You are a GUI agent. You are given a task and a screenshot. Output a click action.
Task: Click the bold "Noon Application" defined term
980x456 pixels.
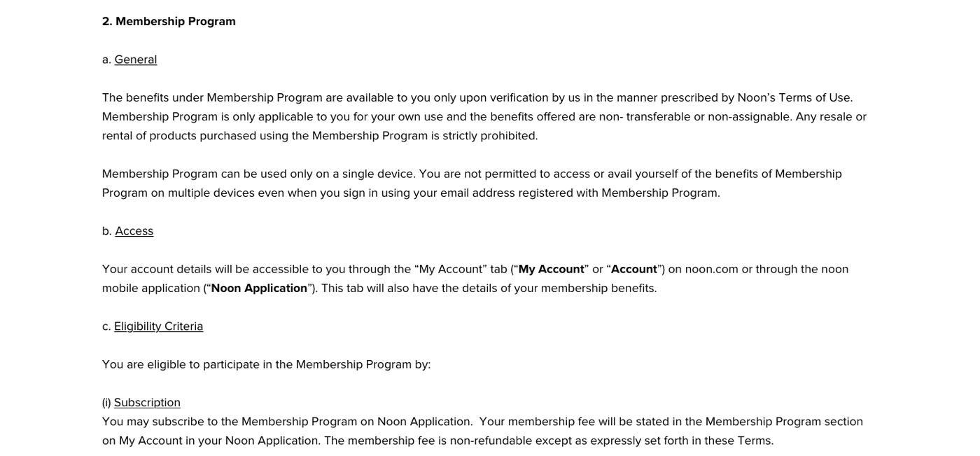259,288
